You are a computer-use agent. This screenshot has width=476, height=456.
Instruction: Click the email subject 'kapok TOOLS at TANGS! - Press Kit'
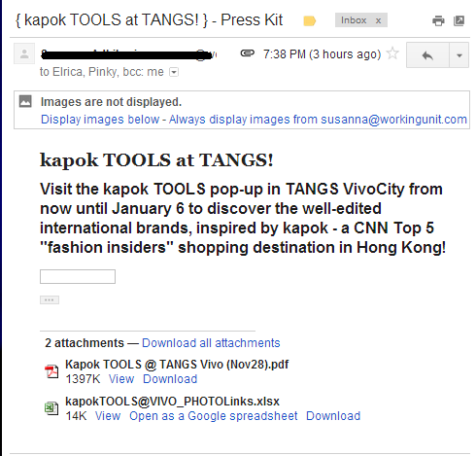(x=149, y=20)
